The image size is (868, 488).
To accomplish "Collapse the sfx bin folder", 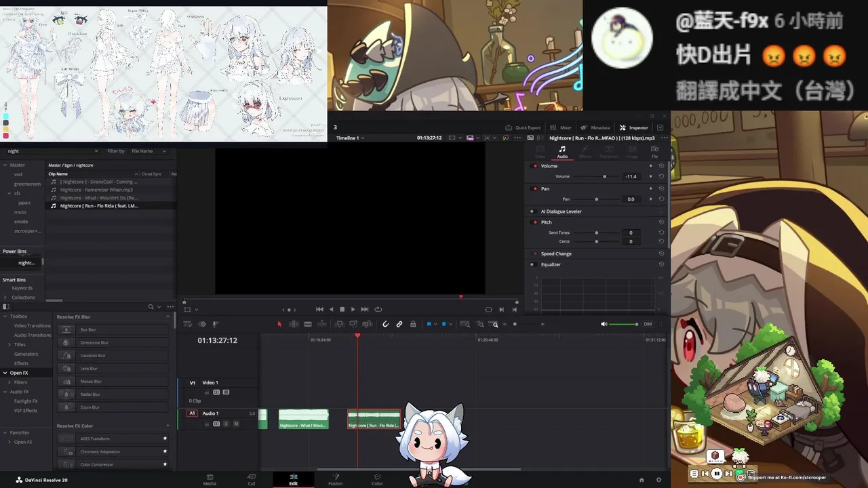I will coord(9,193).
